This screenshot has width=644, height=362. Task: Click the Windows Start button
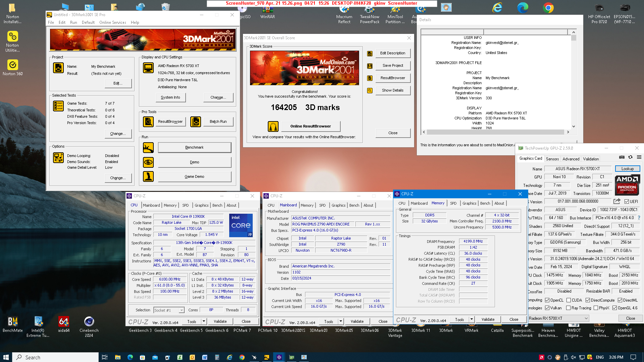(6, 357)
